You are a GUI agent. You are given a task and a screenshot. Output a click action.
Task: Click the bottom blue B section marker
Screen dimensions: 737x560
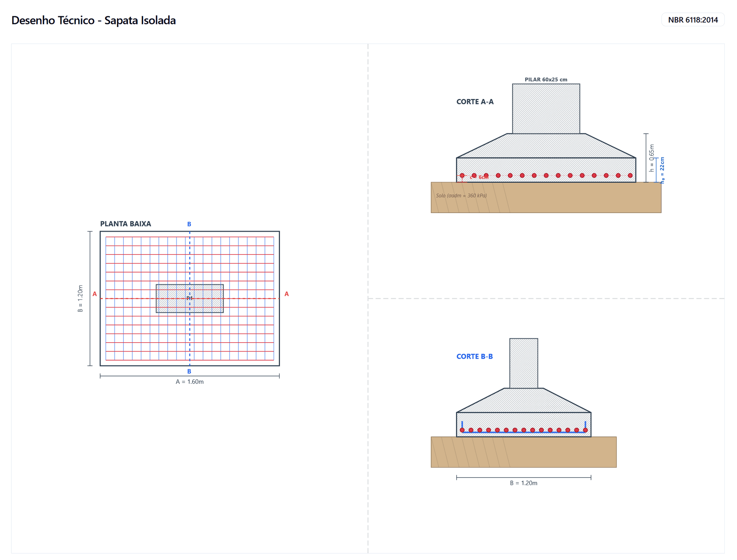[x=189, y=371]
